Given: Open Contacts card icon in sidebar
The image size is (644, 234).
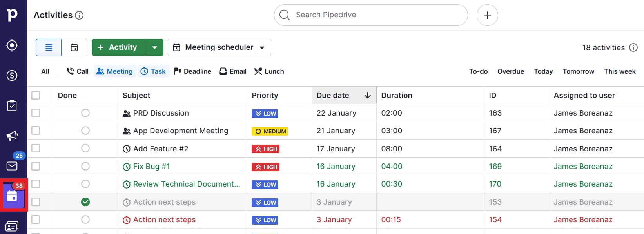Looking at the screenshot, I should tap(12, 226).
